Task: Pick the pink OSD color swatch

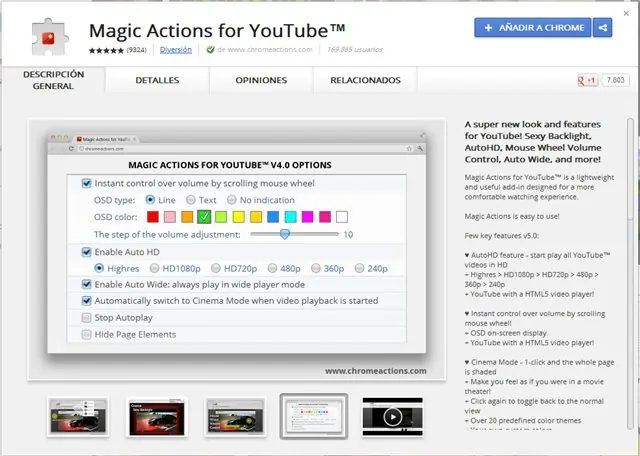Action: (170, 217)
